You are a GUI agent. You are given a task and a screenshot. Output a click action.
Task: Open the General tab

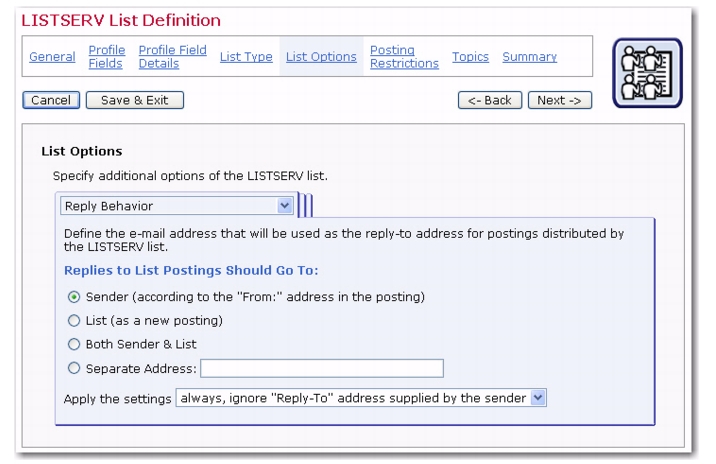tap(52, 57)
